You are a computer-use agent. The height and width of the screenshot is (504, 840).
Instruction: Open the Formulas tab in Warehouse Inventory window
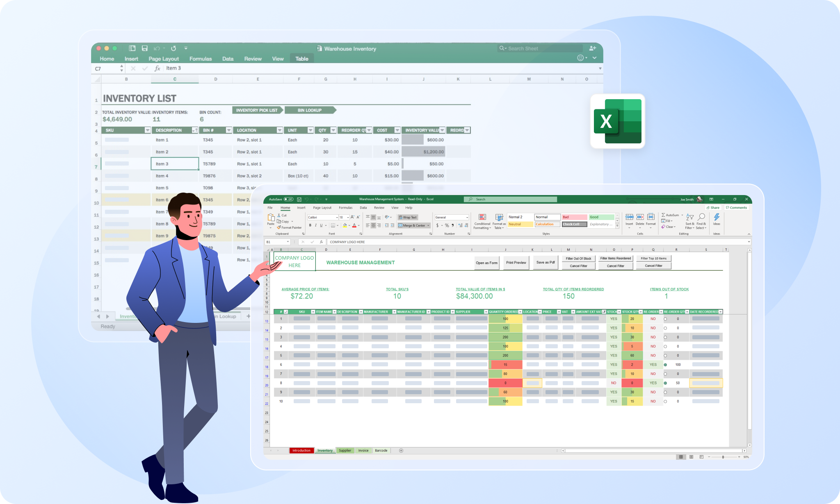coord(201,59)
